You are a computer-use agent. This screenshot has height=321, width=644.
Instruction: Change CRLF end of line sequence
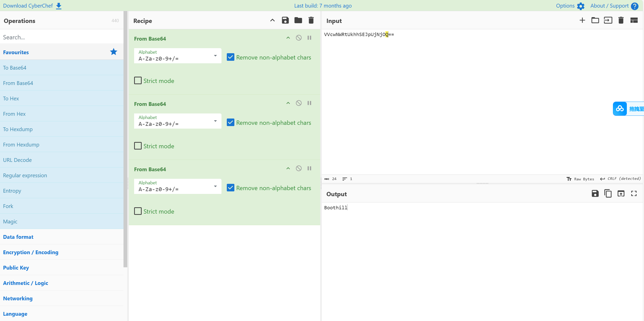pyautogui.click(x=620, y=179)
